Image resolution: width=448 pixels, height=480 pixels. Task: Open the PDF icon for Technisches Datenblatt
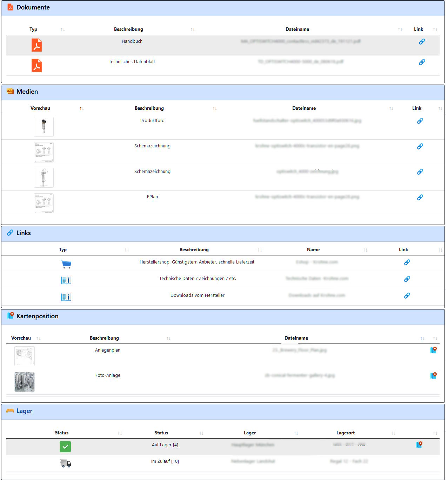pos(37,66)
